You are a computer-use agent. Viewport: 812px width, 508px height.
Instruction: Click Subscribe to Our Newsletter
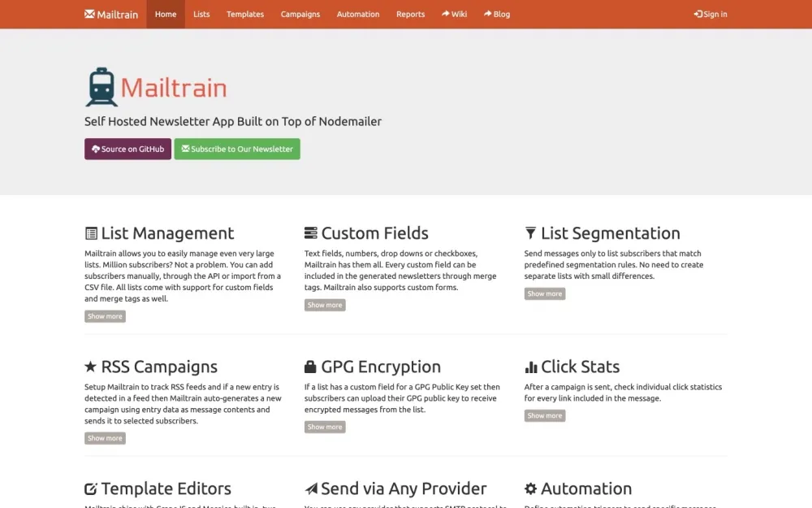(x=237, y=149)
